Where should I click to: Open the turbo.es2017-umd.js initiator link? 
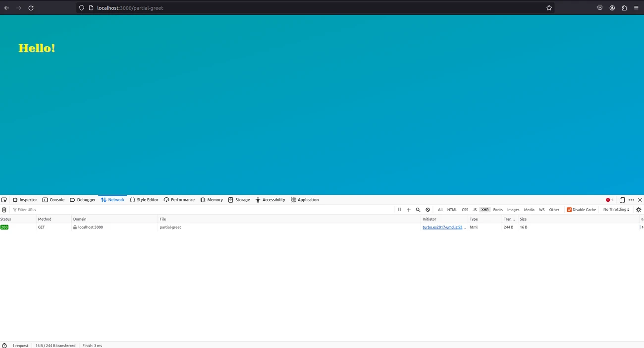444,227
